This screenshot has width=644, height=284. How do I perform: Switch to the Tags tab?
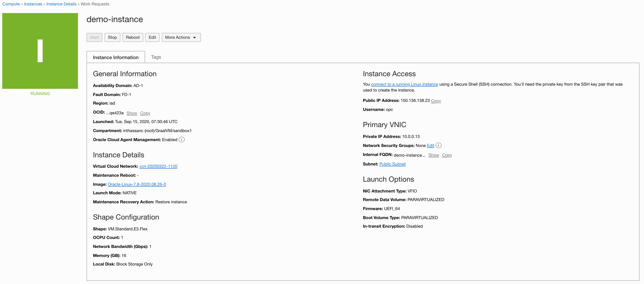tap(156, 57)
